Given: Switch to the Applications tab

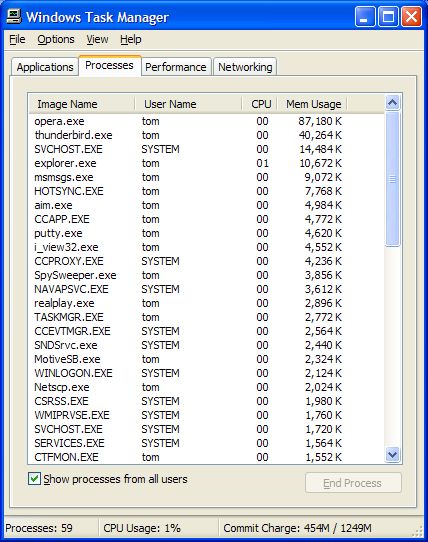Looking at the screenshot, I should point(45,67).
